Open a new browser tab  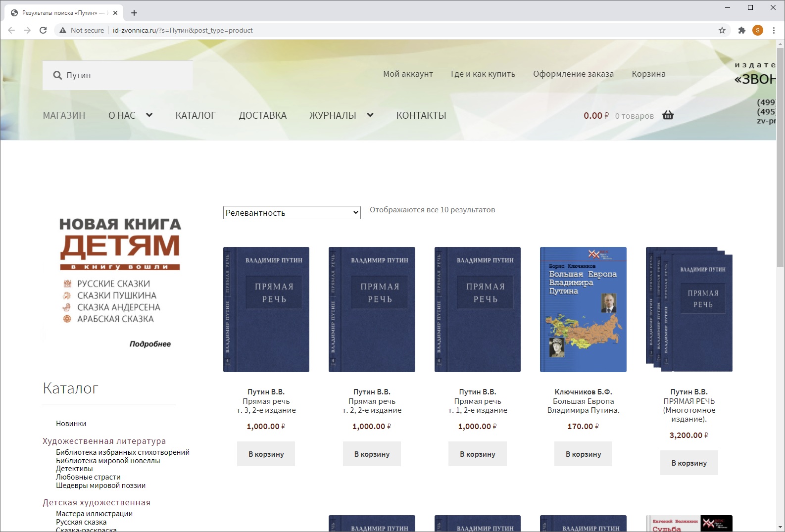coord(134,13)
